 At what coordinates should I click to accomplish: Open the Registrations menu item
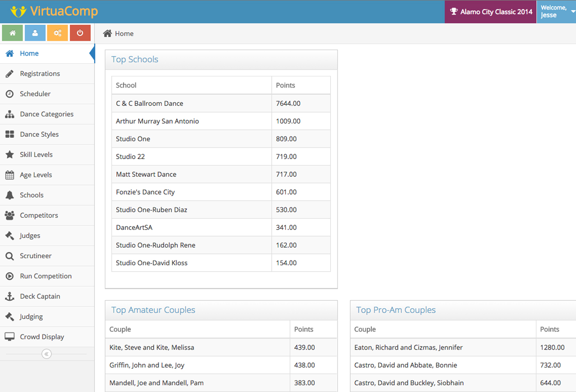(x=40, y=74)
